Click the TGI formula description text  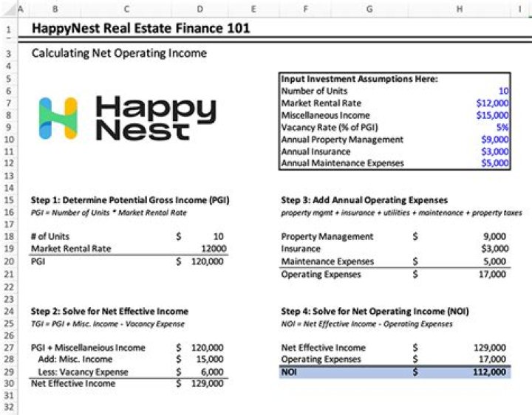[x=108, y=323]
